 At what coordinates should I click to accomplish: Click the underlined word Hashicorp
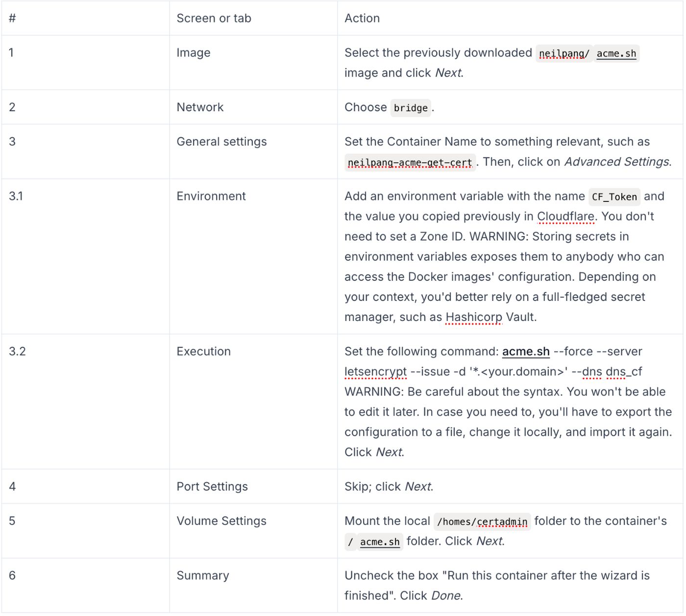[474, 317]
